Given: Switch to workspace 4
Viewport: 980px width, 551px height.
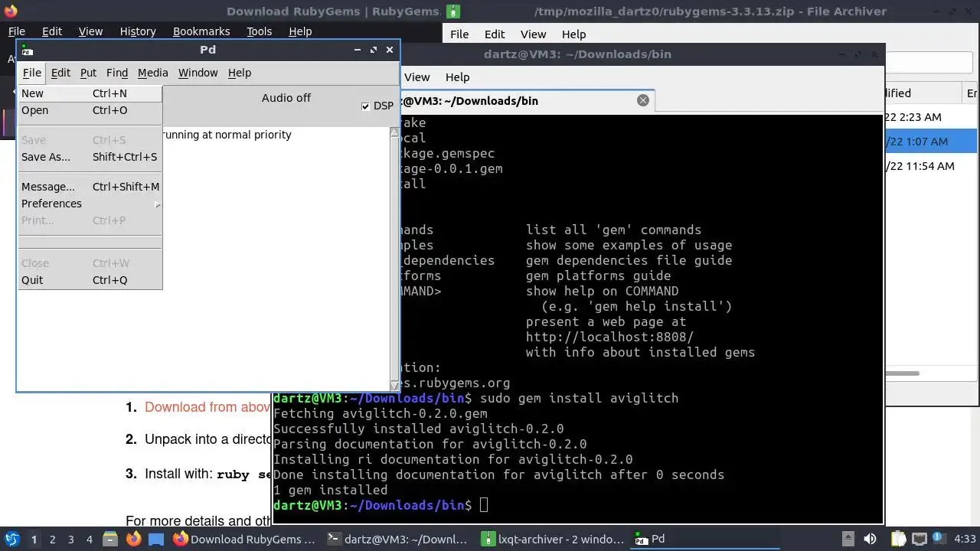Looking at the screenshot, I should pos(89,540).
